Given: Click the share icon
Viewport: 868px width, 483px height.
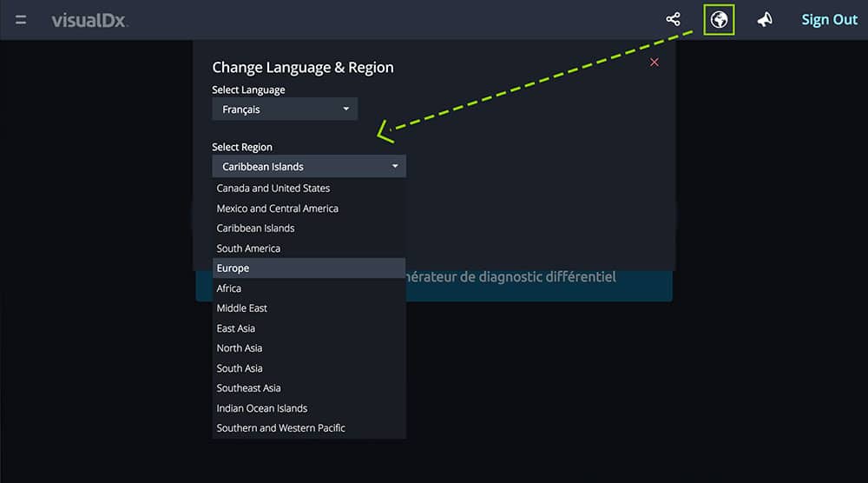Looking at the screenshot, I should [673, 19].
